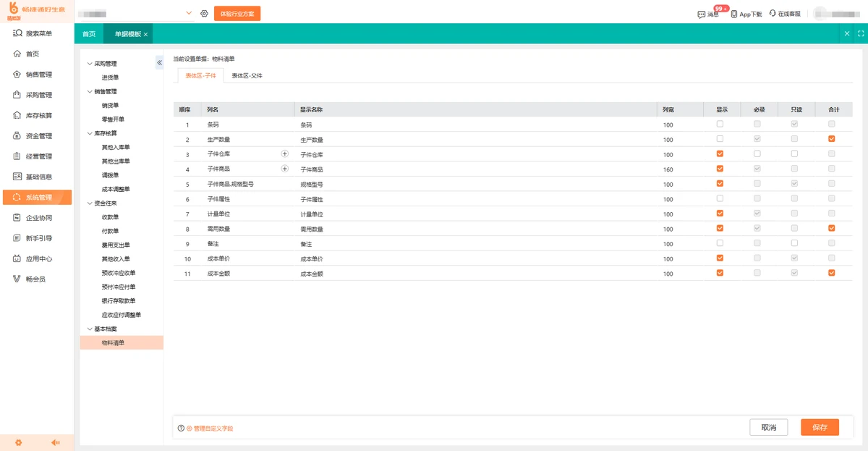Image resolution: width=868 pixels, height=451 pixels.
Task: Open 畅会员 icon in sidebar
Action: point(17,279)
